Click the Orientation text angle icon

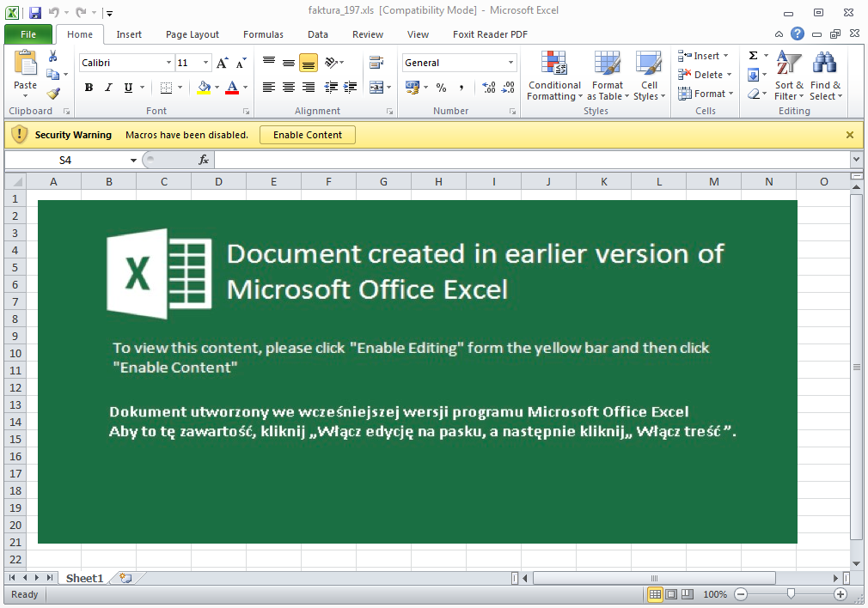pos(332,63)
